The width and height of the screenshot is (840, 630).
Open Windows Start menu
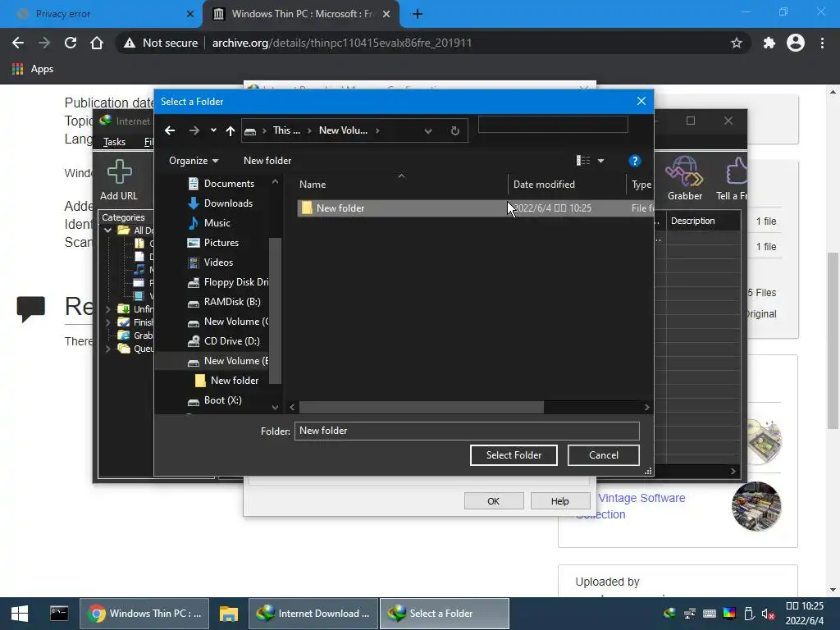[20, 614]
